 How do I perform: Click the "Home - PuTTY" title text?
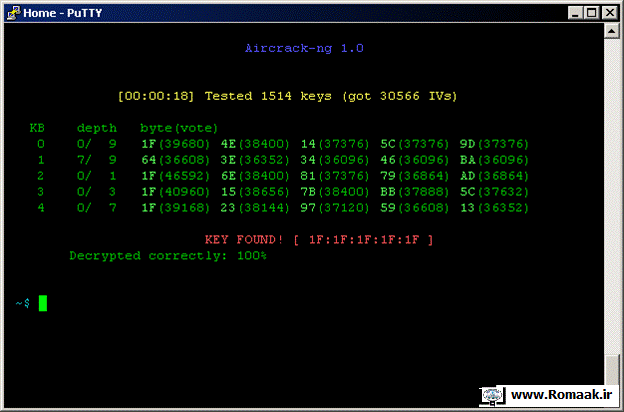[x=62, y=13]
